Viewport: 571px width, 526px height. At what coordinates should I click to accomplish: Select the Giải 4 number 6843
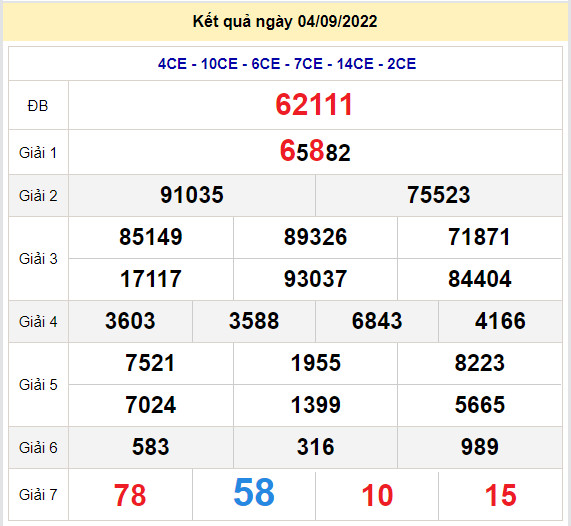click(377, 321)
